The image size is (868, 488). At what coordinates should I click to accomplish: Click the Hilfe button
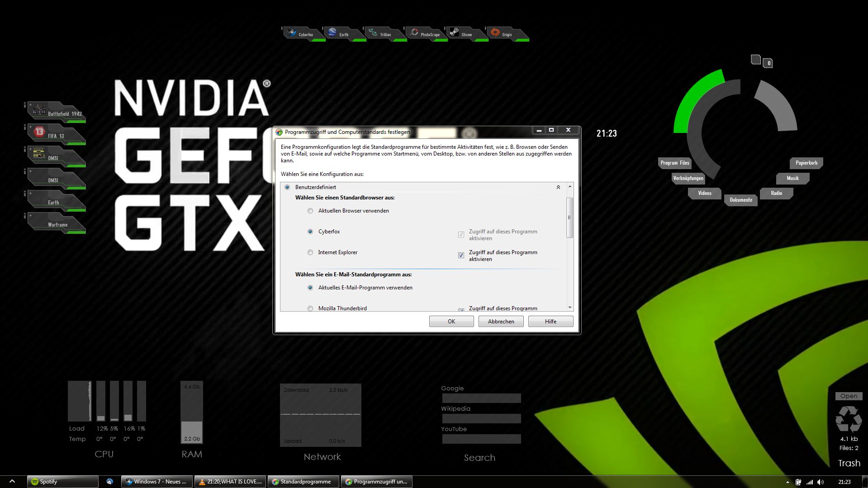(550, 321)
